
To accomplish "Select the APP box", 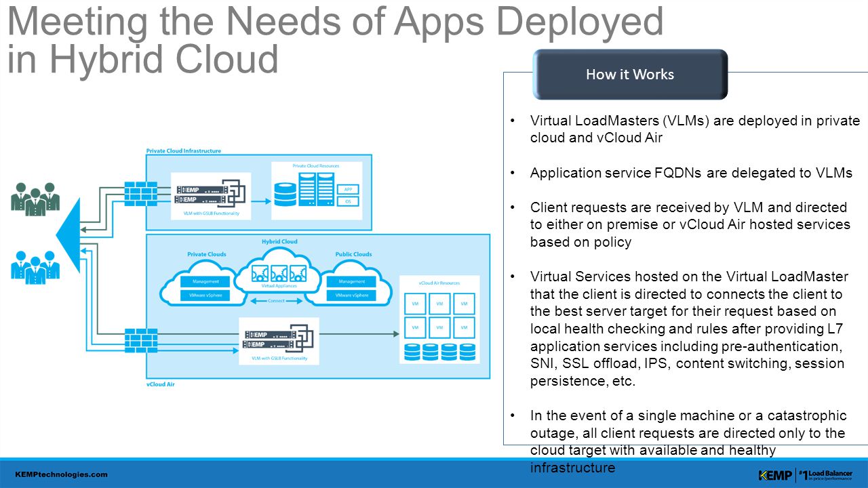I will click(348, 189).
